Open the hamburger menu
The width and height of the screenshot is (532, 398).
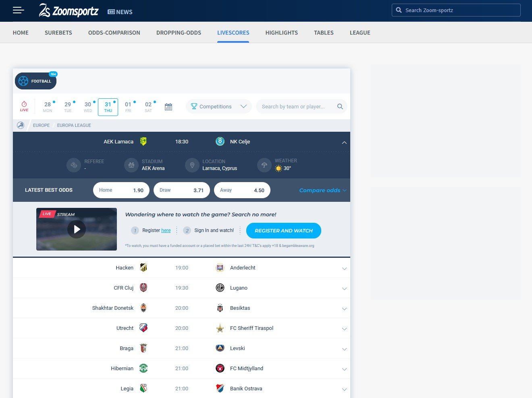pos(18,10)
